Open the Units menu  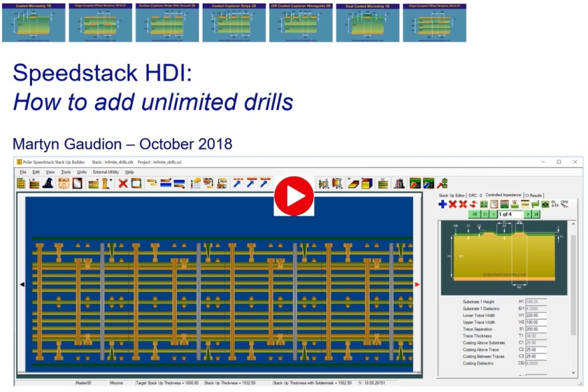tap(82, 172)
